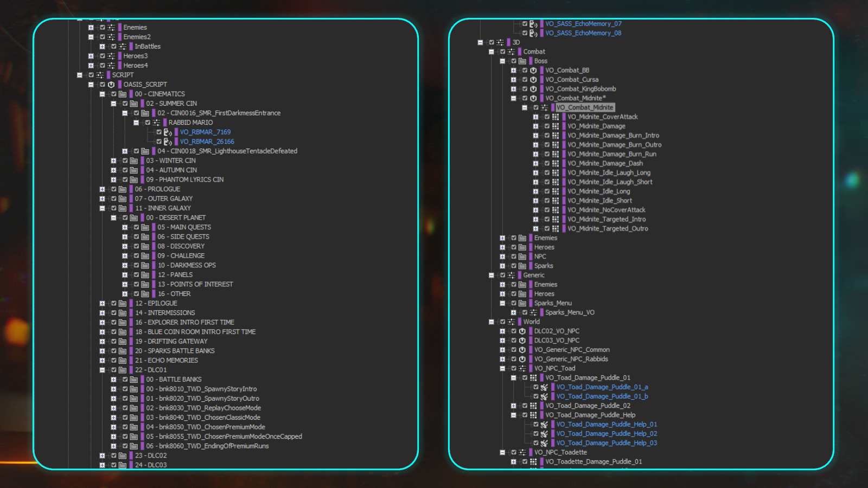Expand the 07 - OUTER GALAXY folder

pos(102,198)
